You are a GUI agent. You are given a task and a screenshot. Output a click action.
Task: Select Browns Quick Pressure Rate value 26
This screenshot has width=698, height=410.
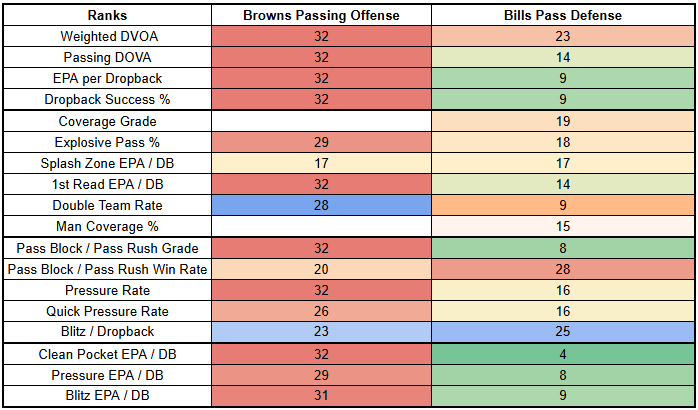pyautogui.click(x=322, y=312)
